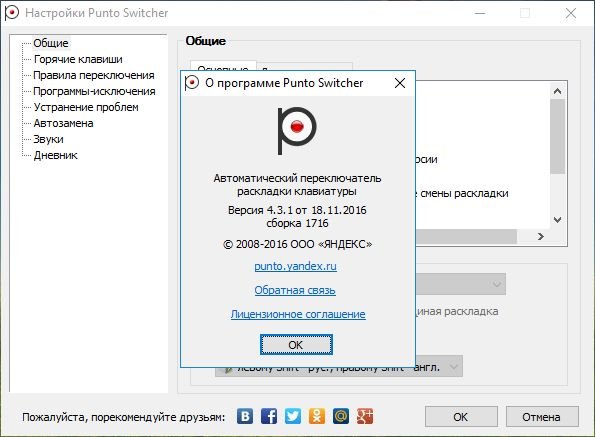This screenshot has height=437, width=595.
Task: Open the Обратная связь link
Action: click(x=295, y=290)
